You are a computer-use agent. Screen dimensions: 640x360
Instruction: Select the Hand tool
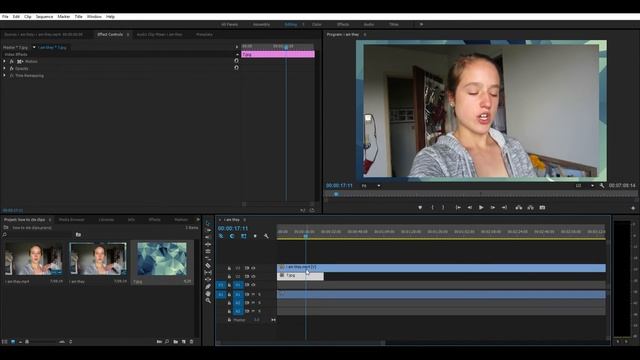coord(208,293)
